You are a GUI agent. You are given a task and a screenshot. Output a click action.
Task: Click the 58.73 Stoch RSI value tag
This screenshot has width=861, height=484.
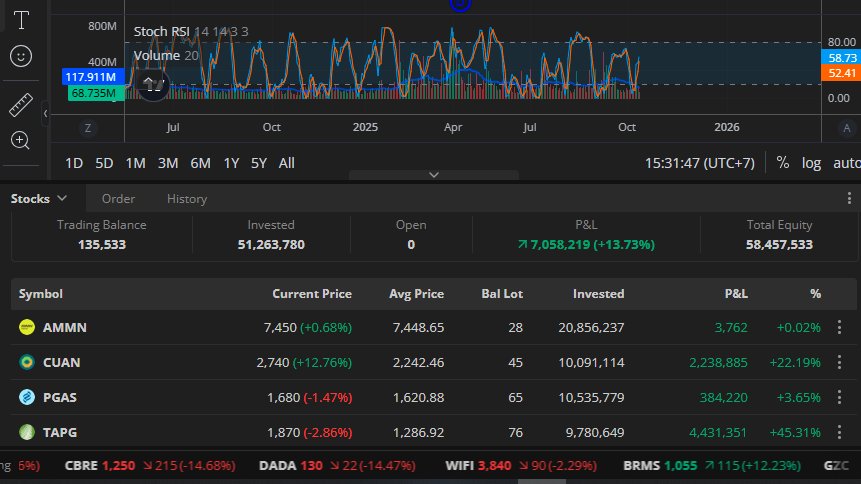tap(841, 58)
